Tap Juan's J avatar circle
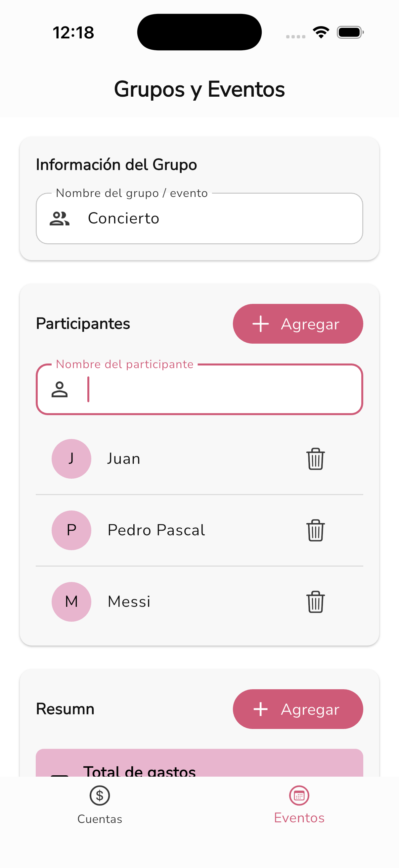 click(x=71, y=458)
